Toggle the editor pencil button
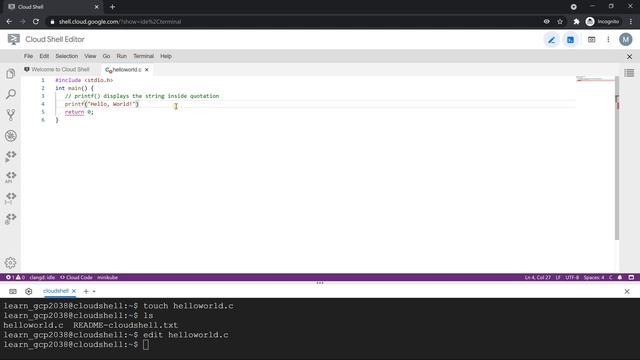640x360 pixels. tap(551, 40)
